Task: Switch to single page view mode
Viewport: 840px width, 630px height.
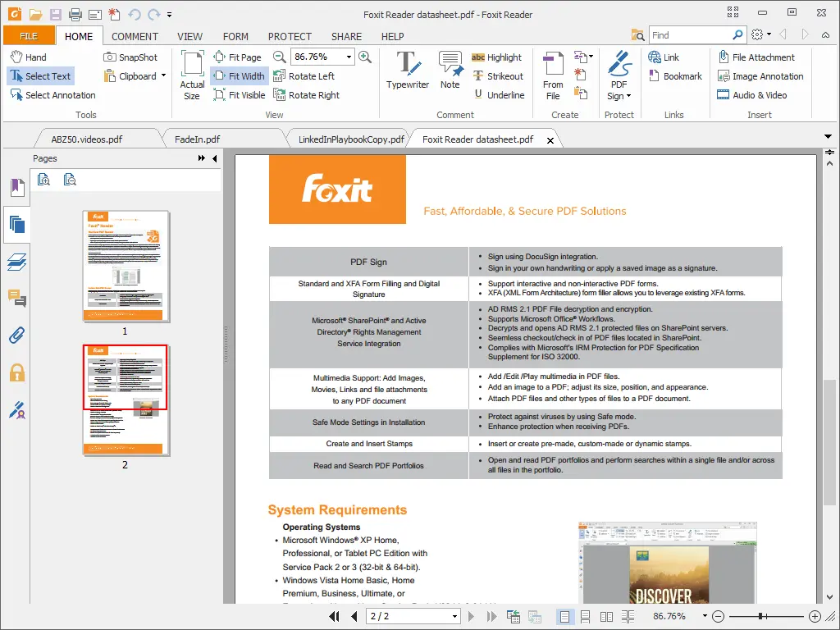Action: [x=564, y=616]
